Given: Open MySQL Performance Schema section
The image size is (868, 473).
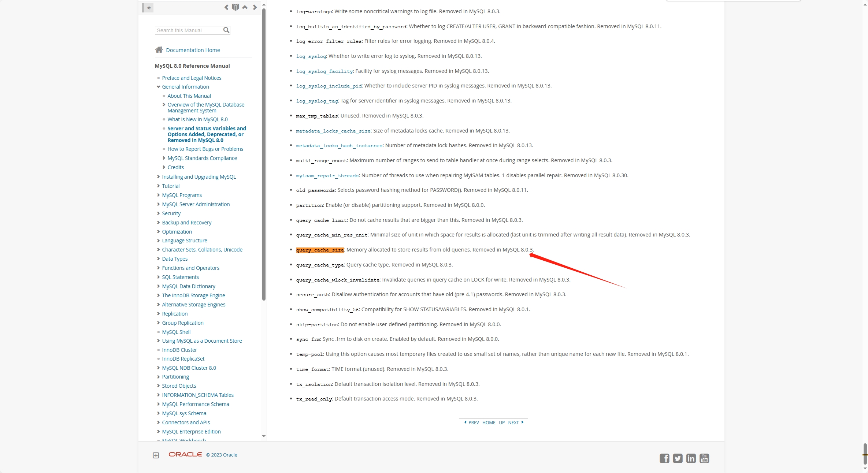Looking at the screenshot, I should [x=196, y=404].
